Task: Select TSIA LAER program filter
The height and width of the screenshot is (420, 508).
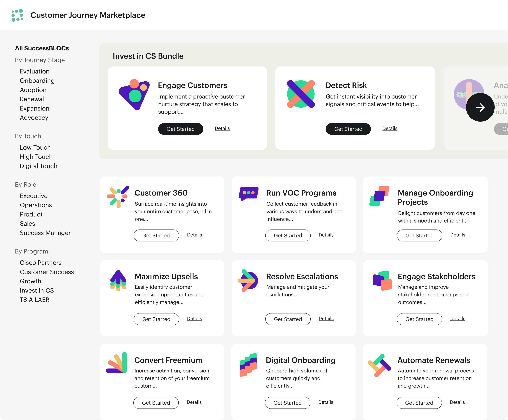Action: click(34, 300)
